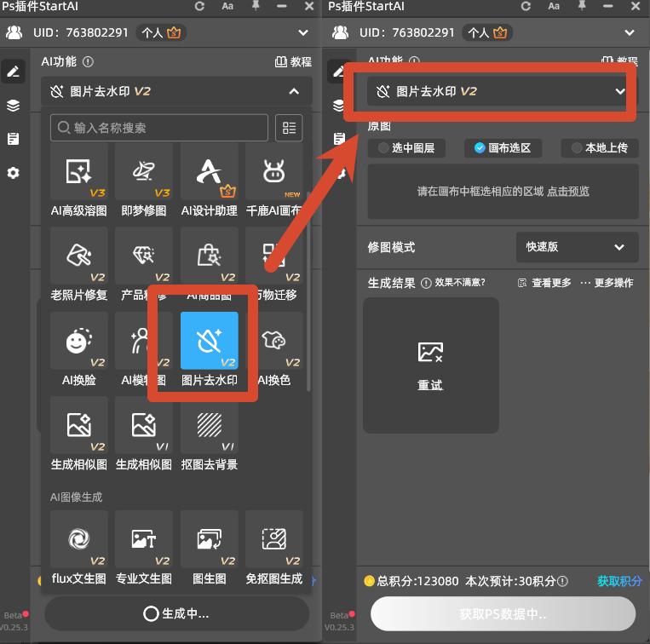Select the 画布选区 radio option
This screenshot has width=650, height=644.
(503, 148)
